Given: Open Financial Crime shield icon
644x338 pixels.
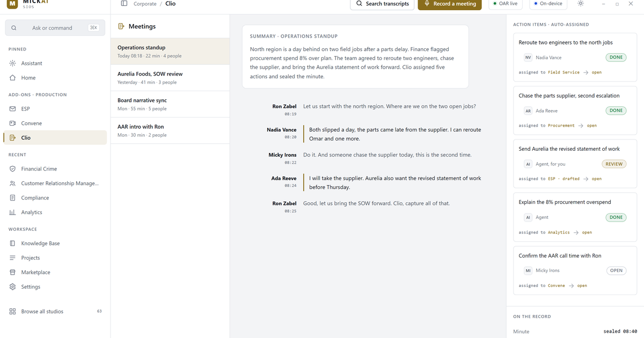Looking at the screenshot, I should pyautogui.click(x=12, y=169).
